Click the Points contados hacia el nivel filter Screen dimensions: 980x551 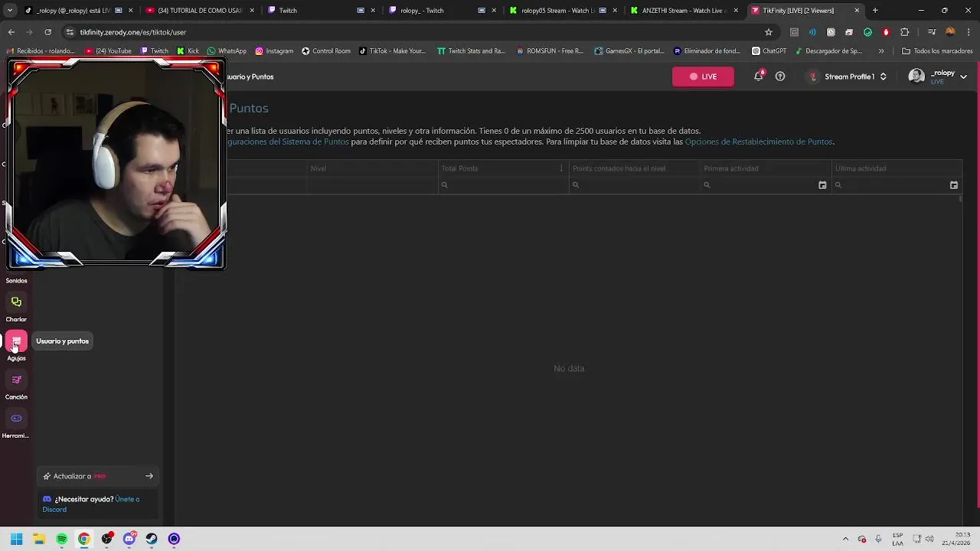click(635, 185)
